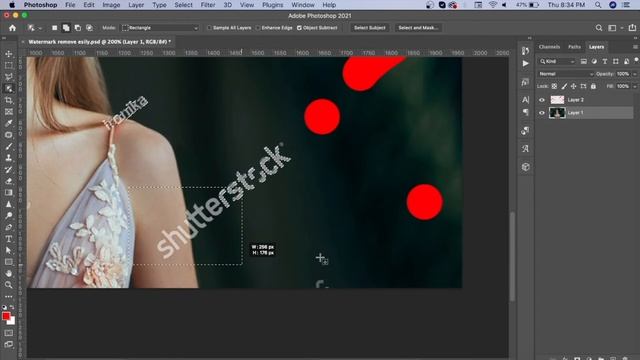This screenshot has width=640, height=360.
Task: Open the Fill slider dropdown arrow
Action: (x=634, y=86)
